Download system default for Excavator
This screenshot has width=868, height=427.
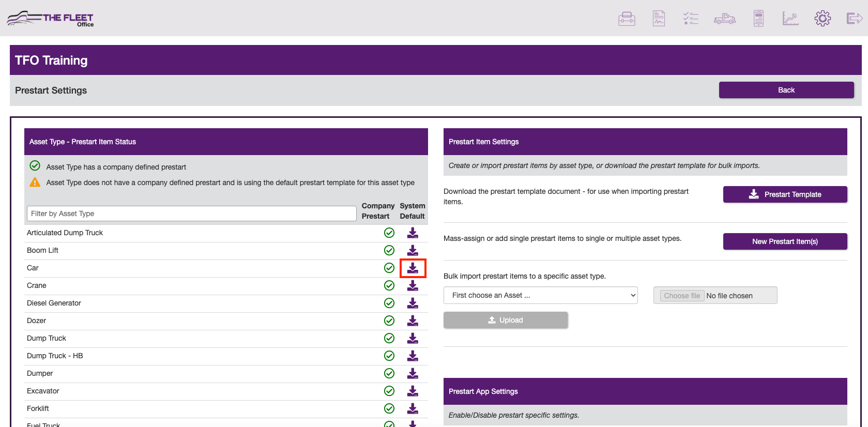(413, 391)
